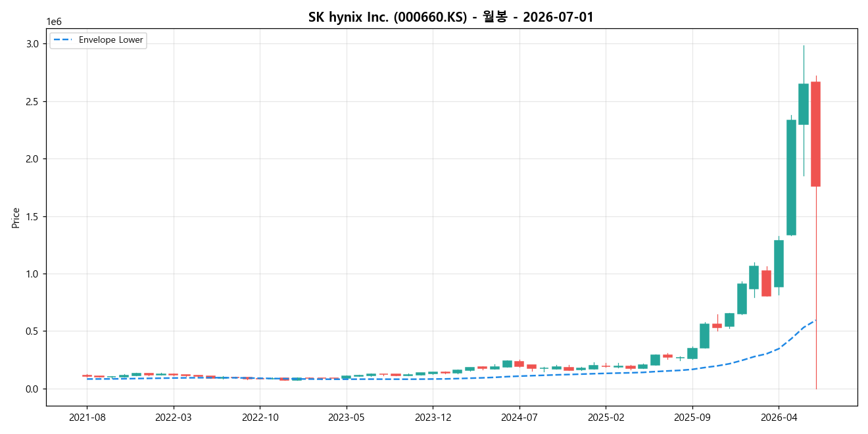Click the 3.0 y-axis tick label
Image resolution: width=868 pixels, height=434 pixels.
(34, 43)
